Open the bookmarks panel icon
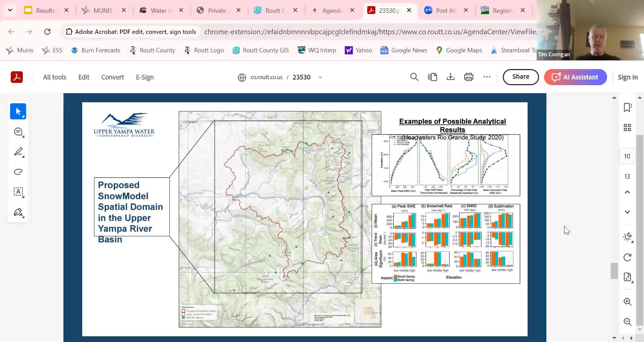Image resolution: width=644 pixels, height=342 pixels. tap(627, 107)
